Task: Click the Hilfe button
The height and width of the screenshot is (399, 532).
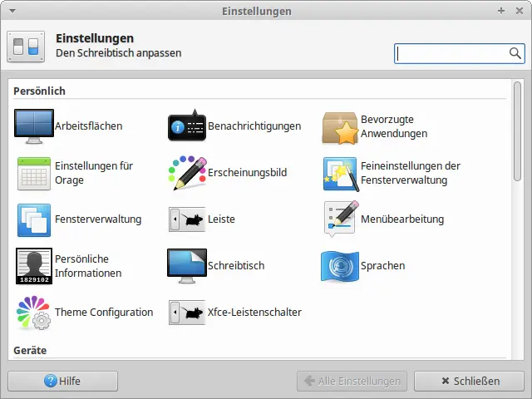Action: pos(62,382)
